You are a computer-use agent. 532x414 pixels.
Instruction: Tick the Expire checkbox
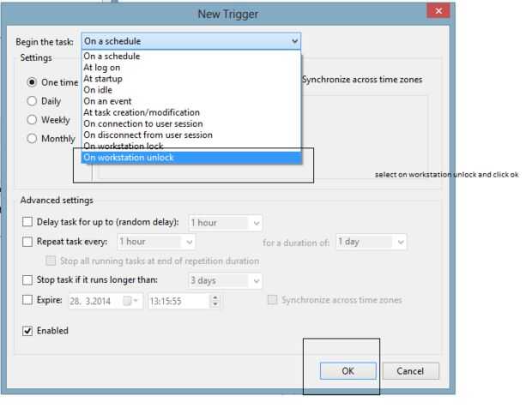pyautogui.click(x=28, y=300)
